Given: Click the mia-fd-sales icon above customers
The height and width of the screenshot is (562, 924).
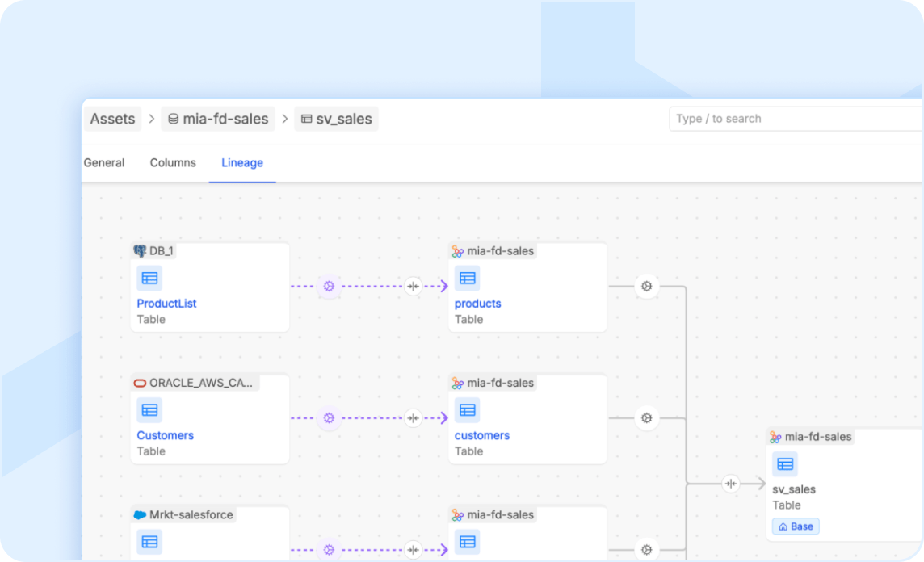Looking at the screenshot, I should tap(457, 384).
